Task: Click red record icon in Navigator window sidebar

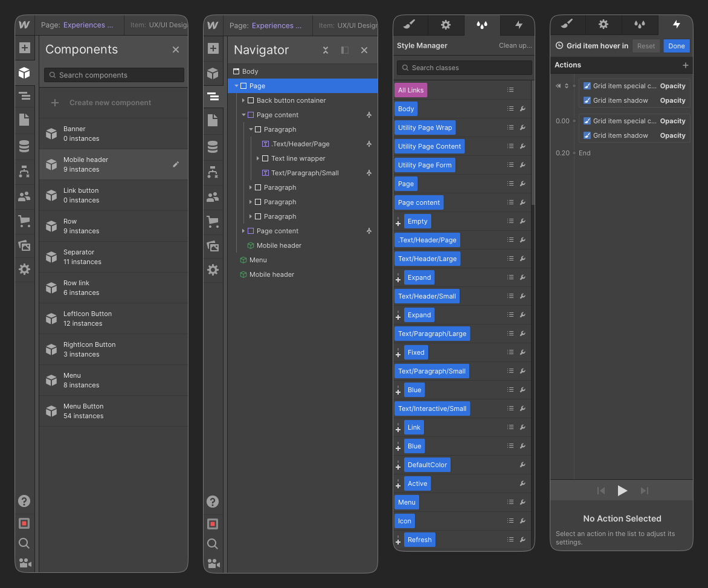Action: tap(213, 524)
